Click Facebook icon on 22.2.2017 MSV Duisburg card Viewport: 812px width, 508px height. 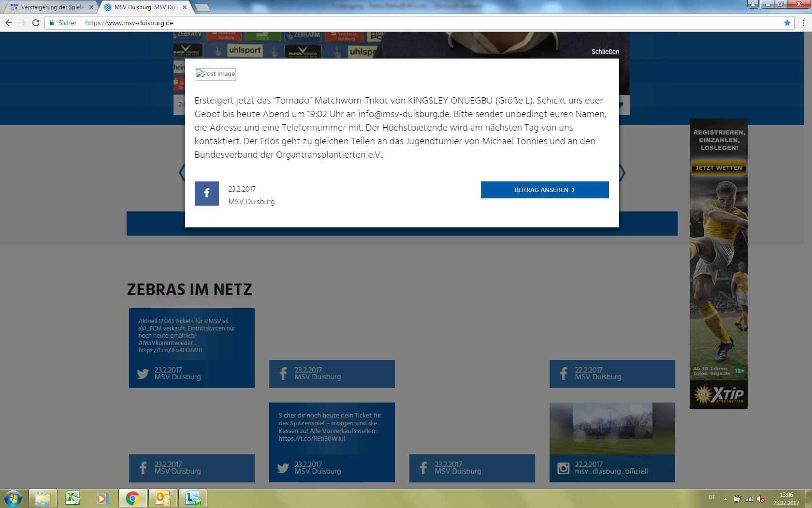coord(564,374)
